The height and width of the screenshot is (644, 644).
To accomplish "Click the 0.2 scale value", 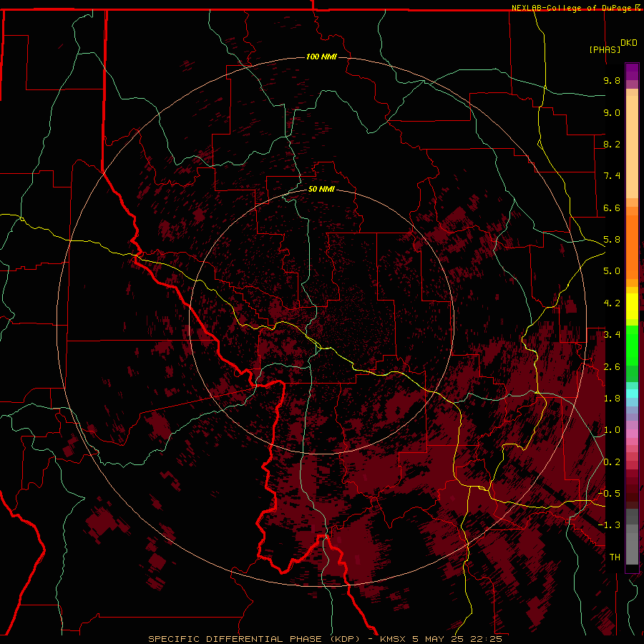I will 612,462.
